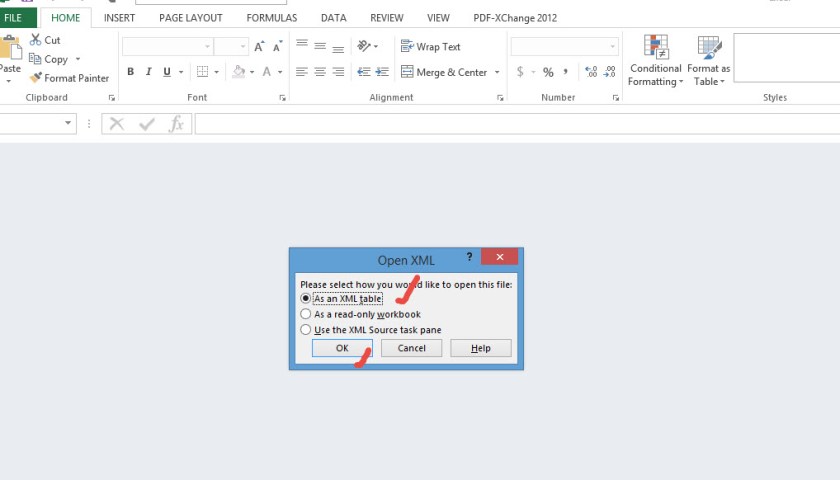Click OK in Open XML dialog

tap(342, 348)
